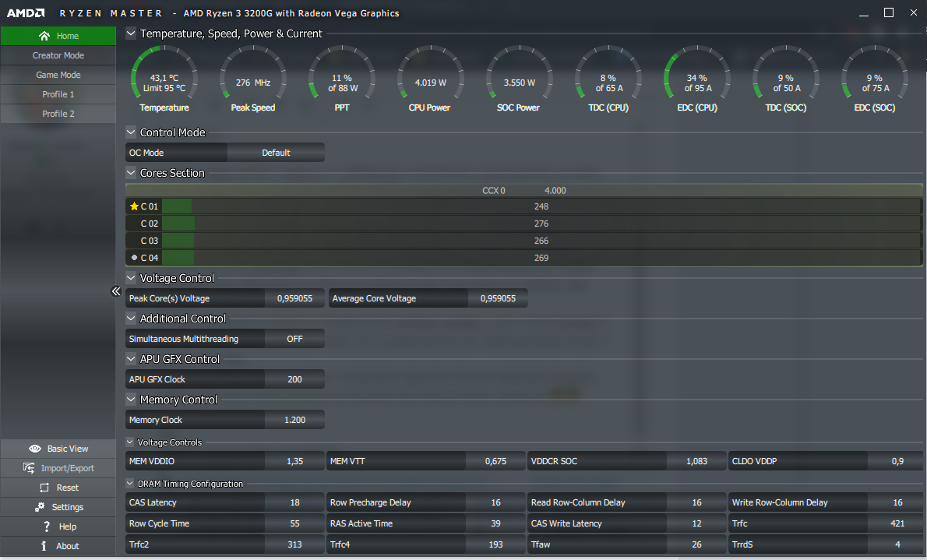
Task: Click the About info icon
Action: click(44, 547)
